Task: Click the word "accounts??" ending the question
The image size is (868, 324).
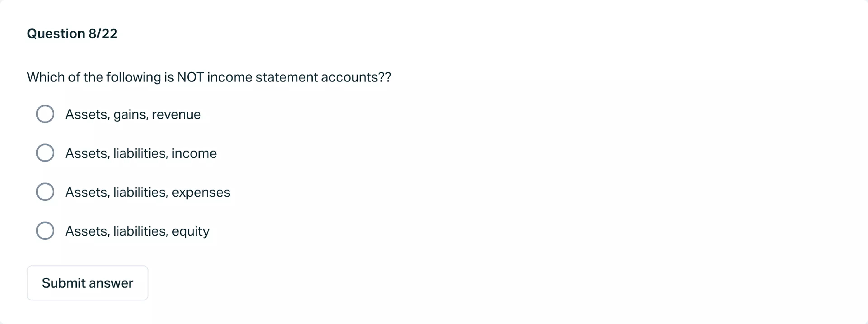Action: coord(356,77)
